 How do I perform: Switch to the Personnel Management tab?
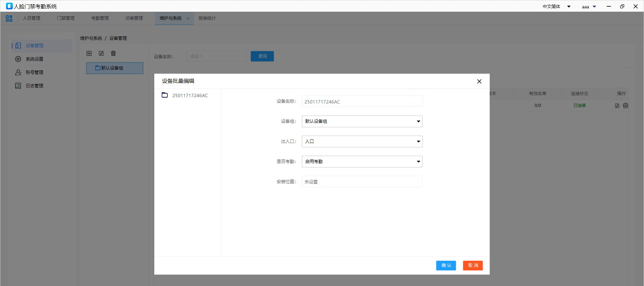click(x=32, y=18)
